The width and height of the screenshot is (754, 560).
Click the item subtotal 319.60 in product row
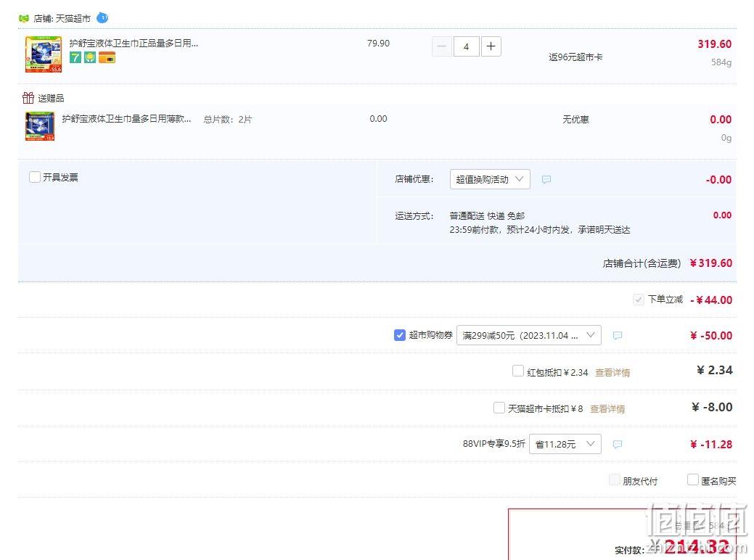click(x=715, y=44)
